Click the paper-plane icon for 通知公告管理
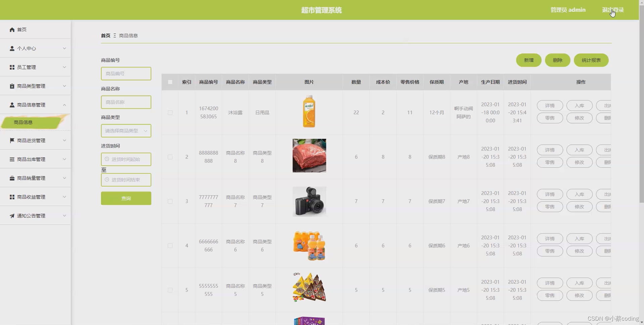This screenshot has height=325, width=644. pos(12,216)
